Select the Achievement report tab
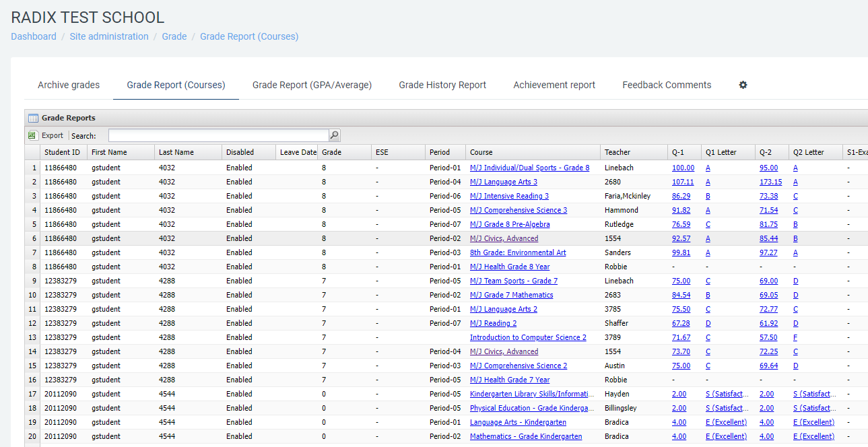868x447 pixels. tap(554, 85)
